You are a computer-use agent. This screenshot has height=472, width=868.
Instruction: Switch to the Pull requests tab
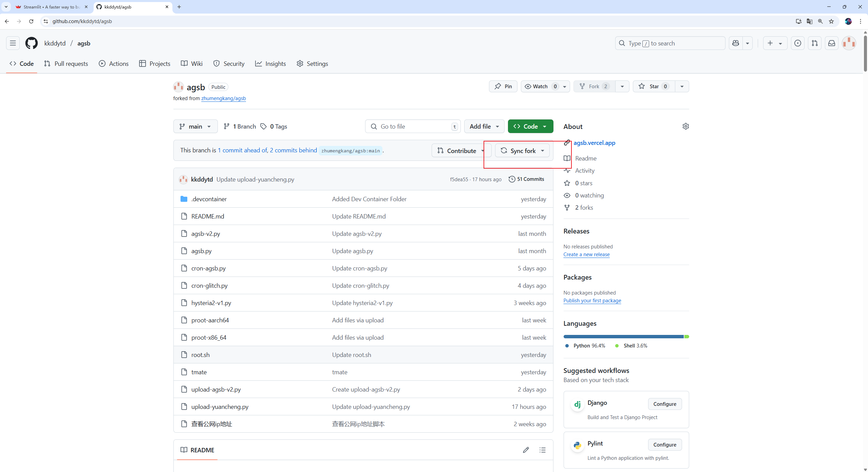coord(66,63)
